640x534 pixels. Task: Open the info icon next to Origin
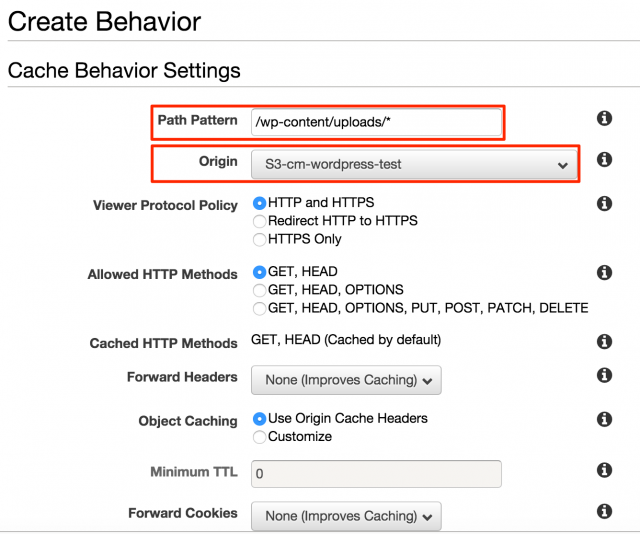coord(604,159)
